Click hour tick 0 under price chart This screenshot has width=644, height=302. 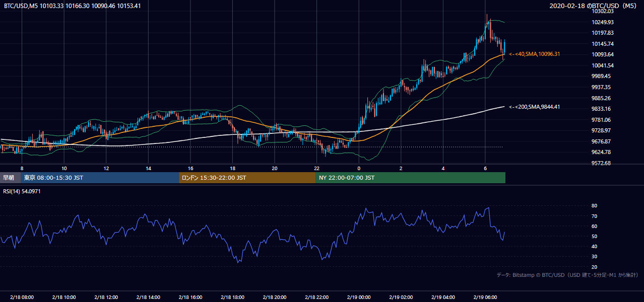pos(359,168)
